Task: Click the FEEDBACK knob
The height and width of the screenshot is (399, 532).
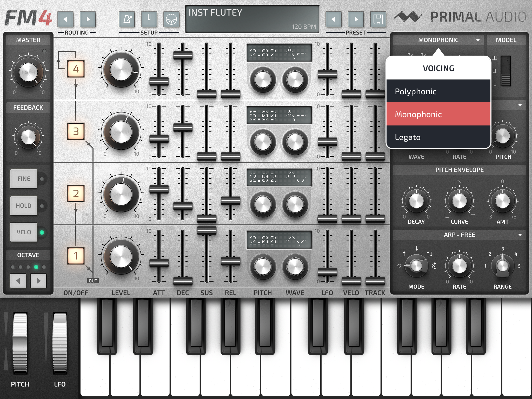Action: [x=28, y=137]
